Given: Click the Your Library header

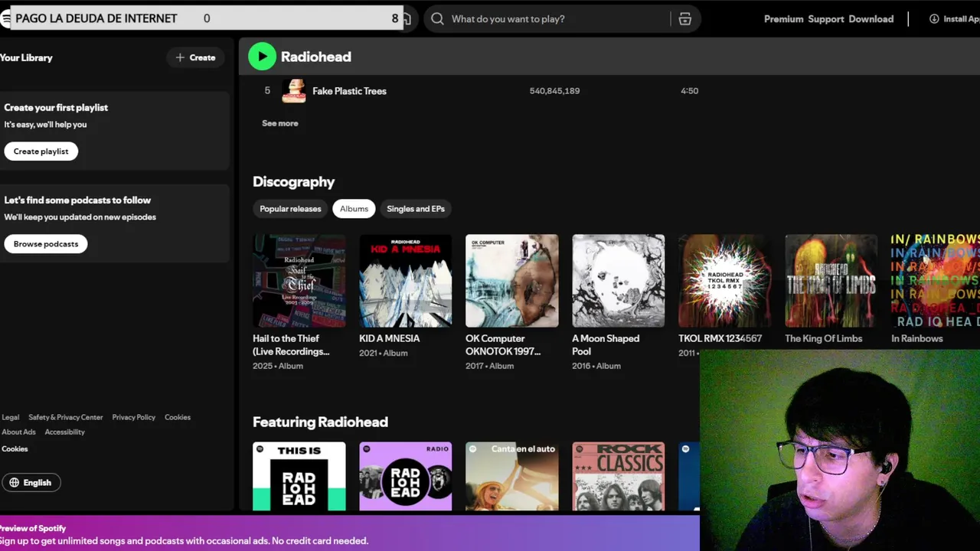Looking at the screenshot, I should (26, 57).
